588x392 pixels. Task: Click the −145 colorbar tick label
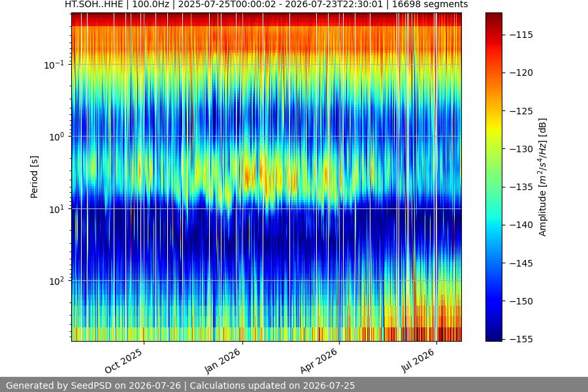[521, 263]
